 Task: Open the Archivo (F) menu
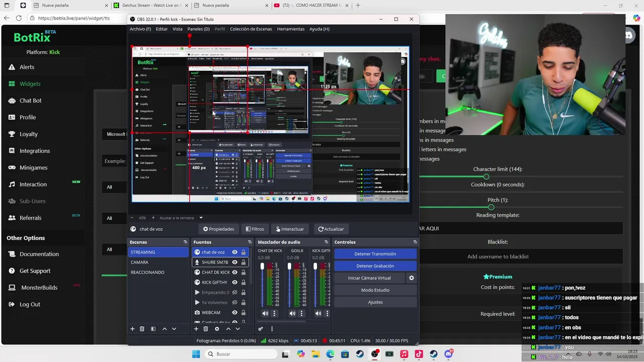click(x=140, y=29)
